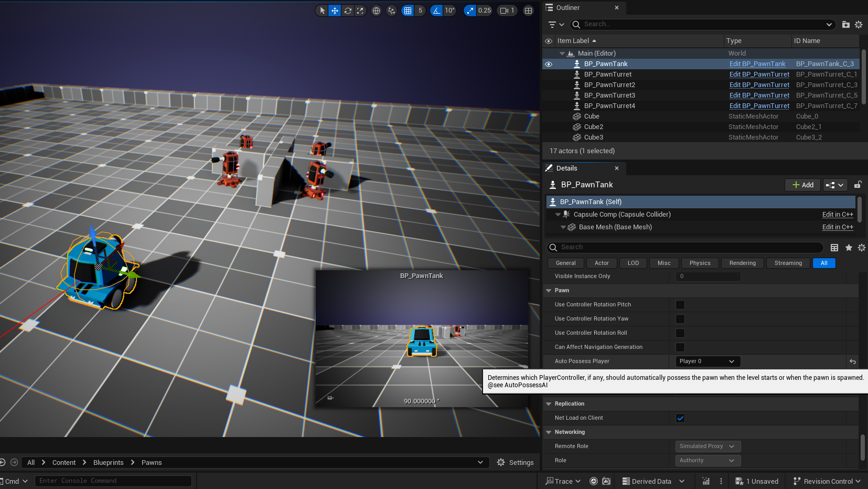Image resolution: width=868 pixels, height=489 pixels.
Task: Reset Auto Possess Player to default
Action: (x=853, y=362)
